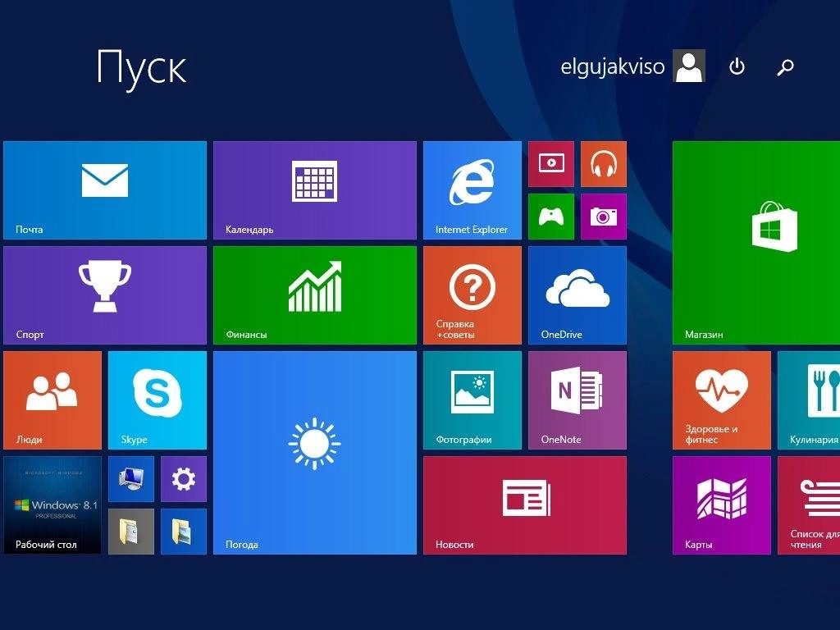
Task: Launch the OneNote tile
Action: [x=577, y=400]
